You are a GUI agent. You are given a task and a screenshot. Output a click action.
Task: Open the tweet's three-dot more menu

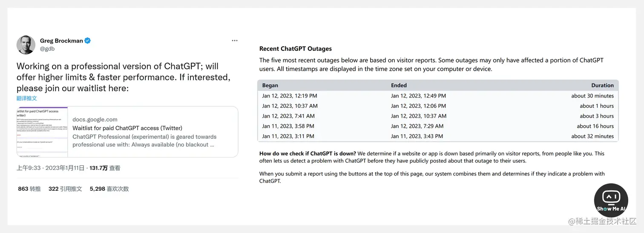(x=235, y=40)
